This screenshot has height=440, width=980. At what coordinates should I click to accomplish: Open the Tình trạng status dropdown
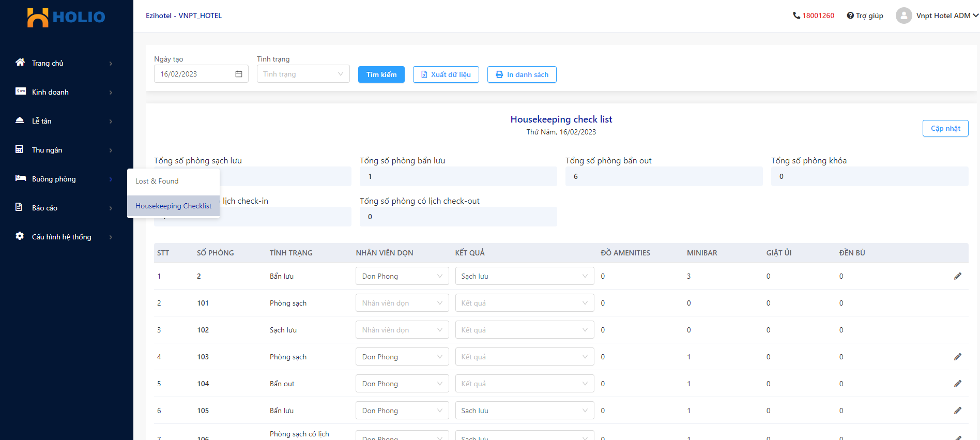pos(303,74)
